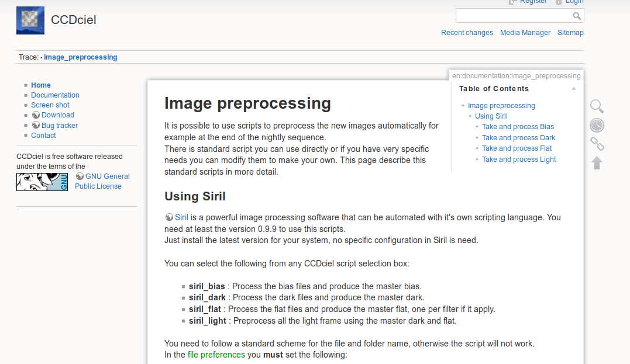
Task: Click the siril_light list item text
Action: pyautogui.click(x=323, y=321)
